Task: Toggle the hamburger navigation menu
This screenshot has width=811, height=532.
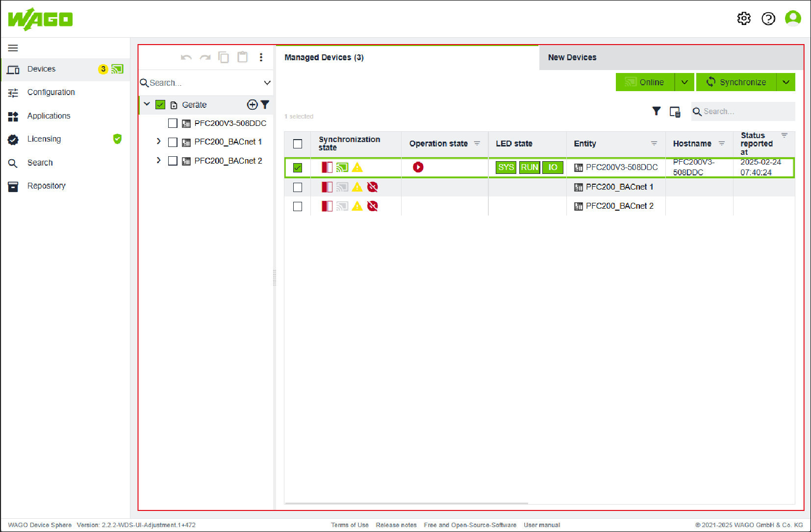Action: coord(13,48)
